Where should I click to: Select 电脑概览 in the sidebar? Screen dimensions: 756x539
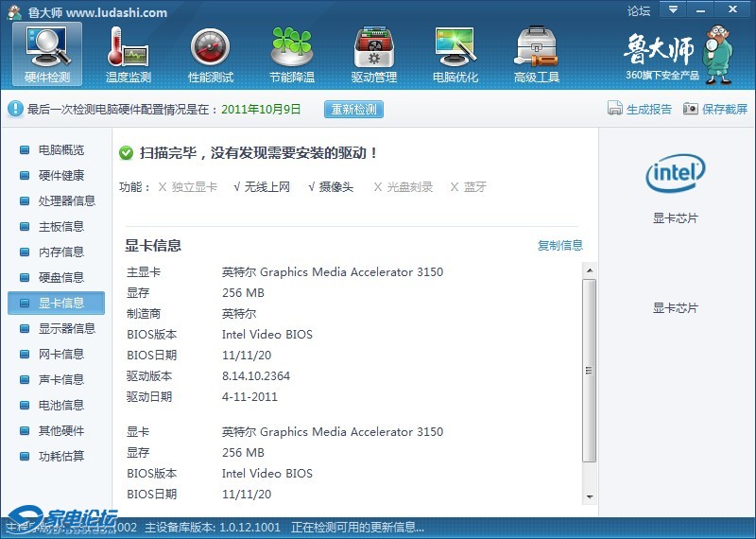(x=60, y=150)
